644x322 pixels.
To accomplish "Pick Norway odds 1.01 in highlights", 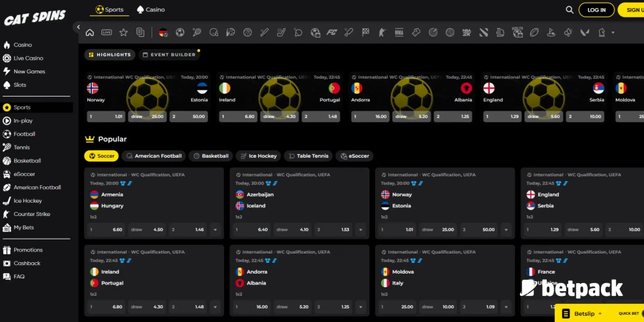I will tap(107, 116).
